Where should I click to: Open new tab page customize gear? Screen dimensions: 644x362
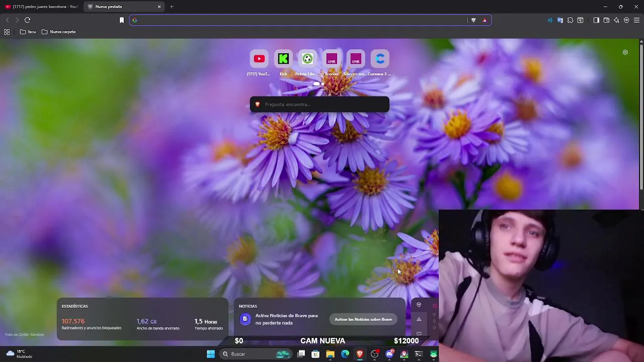tap(625, 52)
